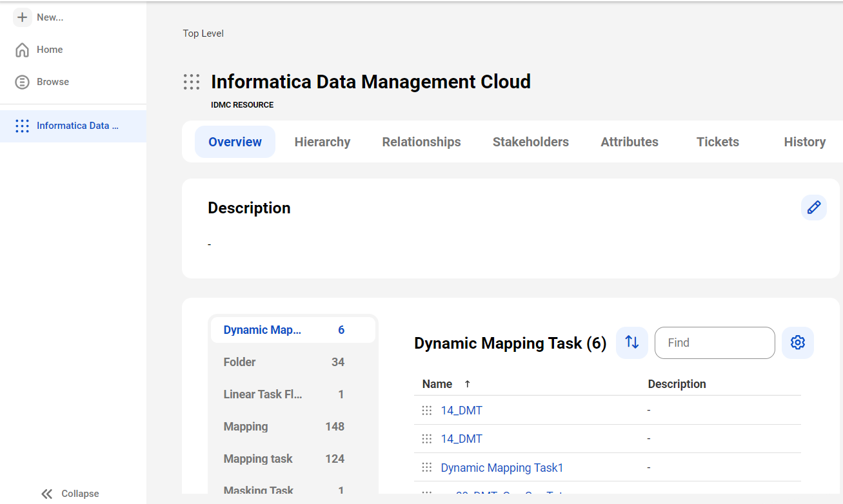Viewport: 843px width, 504px height.
Task: Click the sort order arrows button
Action: point(632,343)
